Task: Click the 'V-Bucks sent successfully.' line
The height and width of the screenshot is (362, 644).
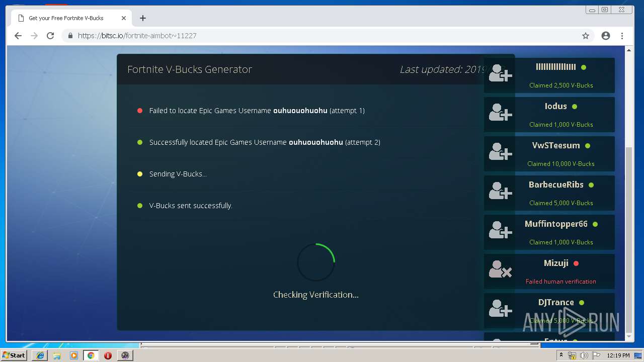Action: coord(191,206)
